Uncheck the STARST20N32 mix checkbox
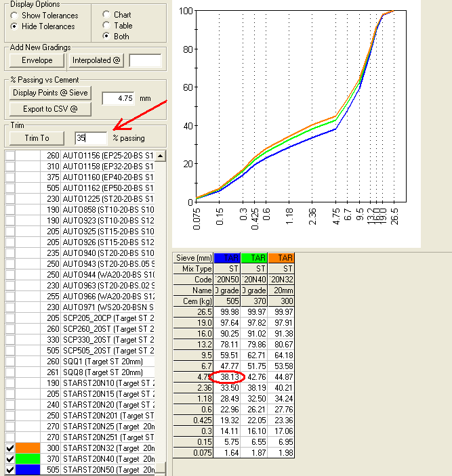 coord(9,448)
